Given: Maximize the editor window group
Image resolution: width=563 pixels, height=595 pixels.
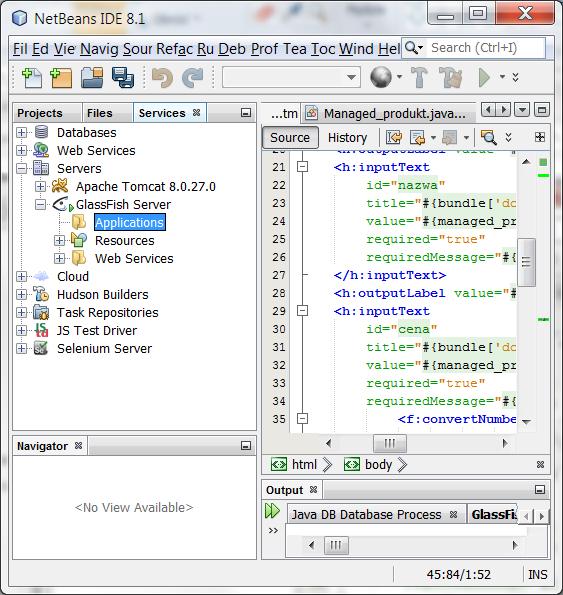Looking at the screenshot, I should click(542, 110).
